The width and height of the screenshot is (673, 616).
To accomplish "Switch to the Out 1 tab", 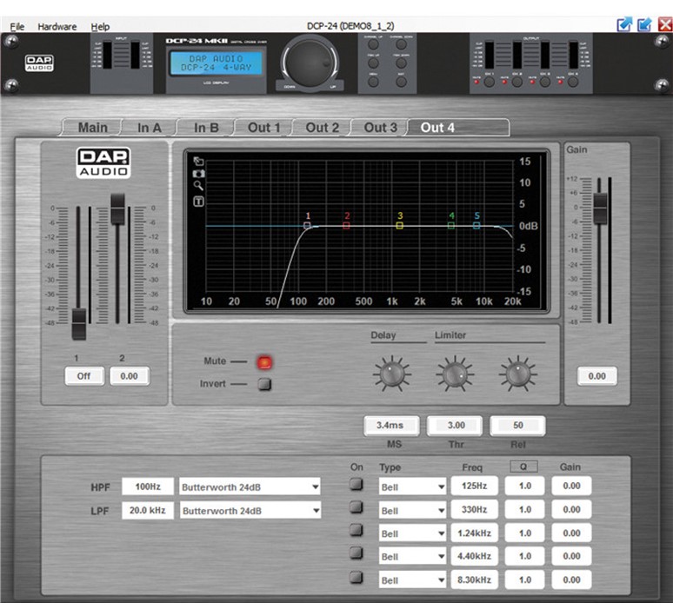I will click(x=264, y=128).
